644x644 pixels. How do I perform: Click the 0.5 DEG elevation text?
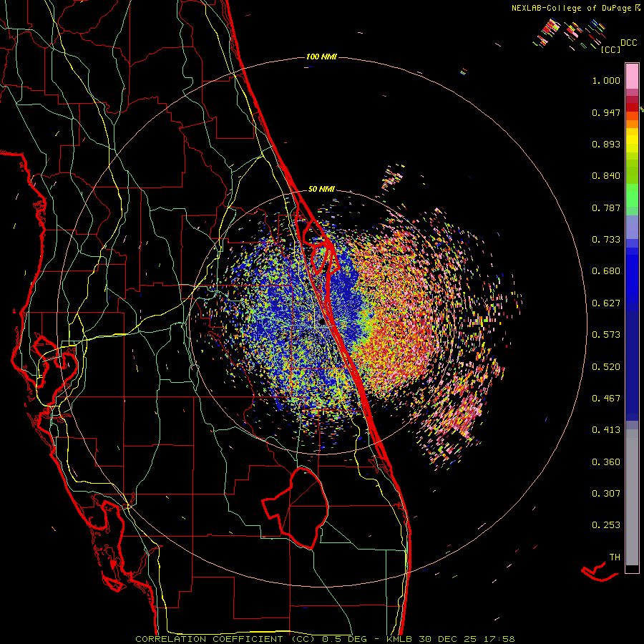click(x=346, y=639)
